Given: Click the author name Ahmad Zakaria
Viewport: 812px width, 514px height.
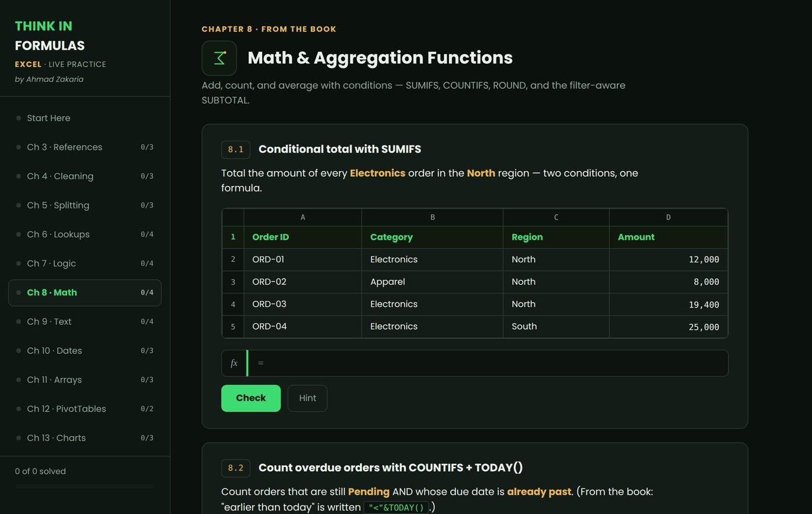Looking at the screenshot, I should 55,79.
